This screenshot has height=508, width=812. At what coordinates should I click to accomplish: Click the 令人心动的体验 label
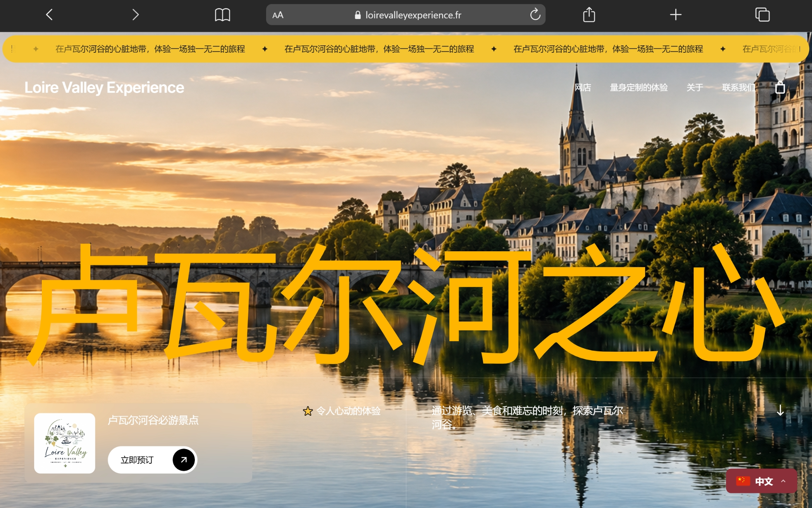click(x=348, y=411)
